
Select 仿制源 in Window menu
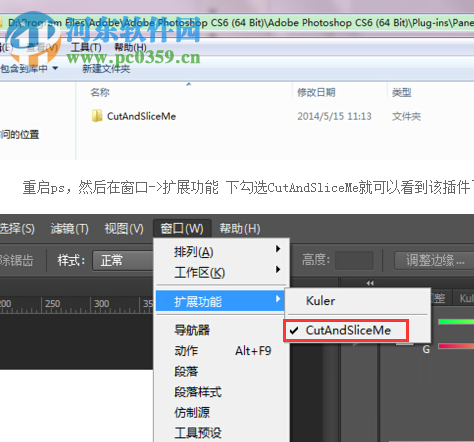click(x=221, y=413)
